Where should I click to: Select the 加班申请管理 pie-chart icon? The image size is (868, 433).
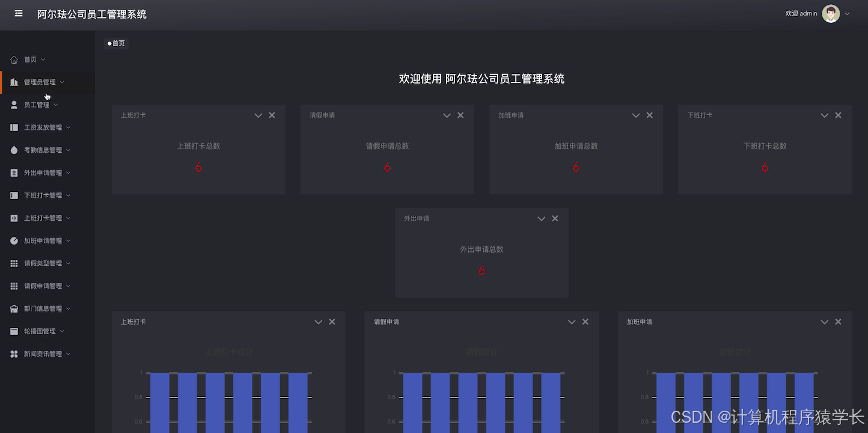coord(13,240)
